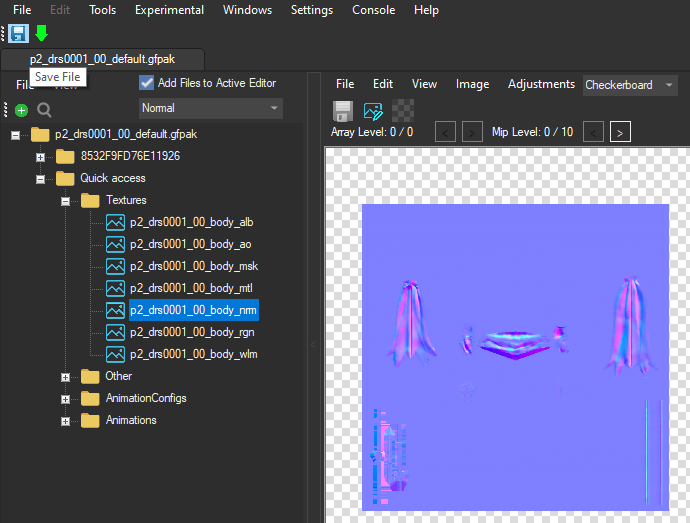This screenshot has width=690, height=523.
Task: Collapse the root p2_drs0001_00_default.gfpak node
Action: [x=15, y=136]
